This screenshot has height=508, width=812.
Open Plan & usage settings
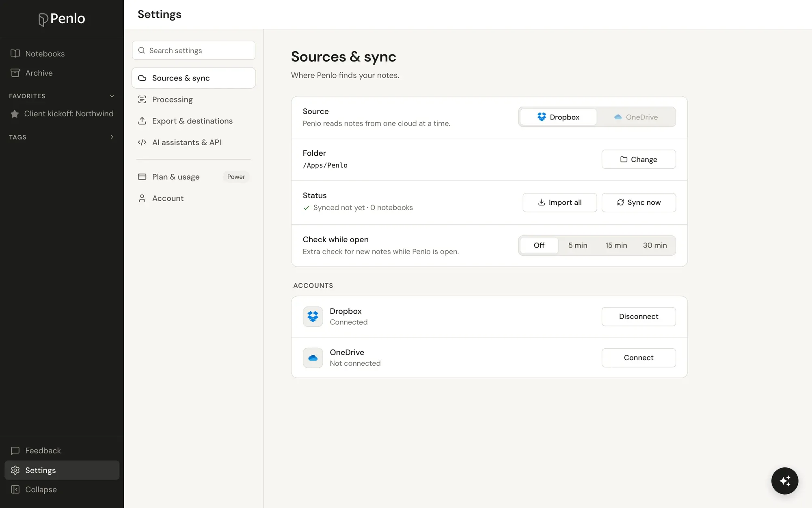194,177
